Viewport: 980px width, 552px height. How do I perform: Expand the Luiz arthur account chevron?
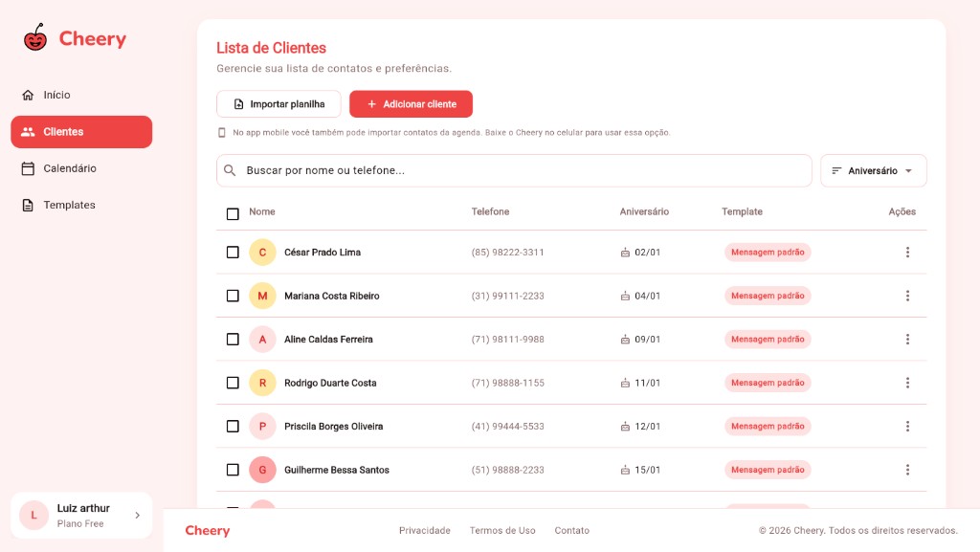point(138,515)
